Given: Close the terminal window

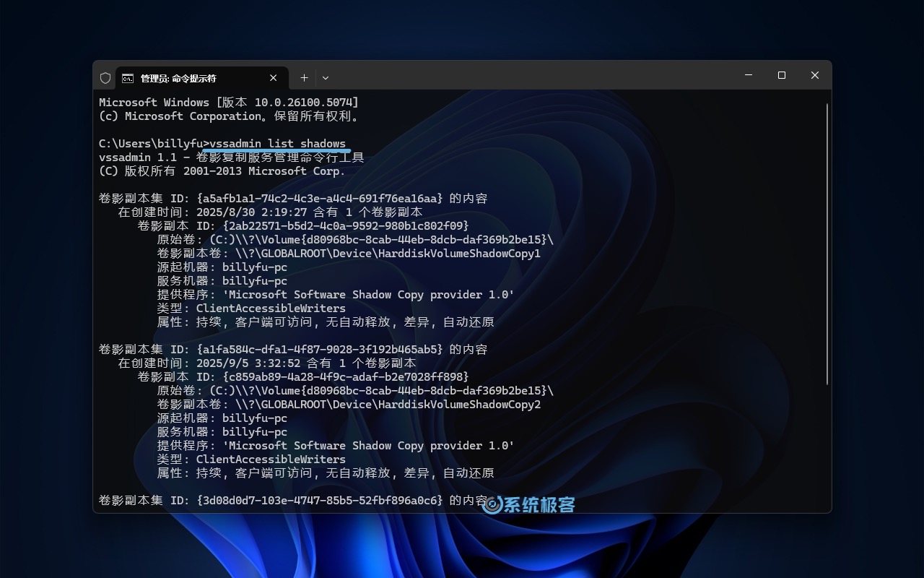Looking at the screenshot, I should pyautogui.click(x=815, y=75).
